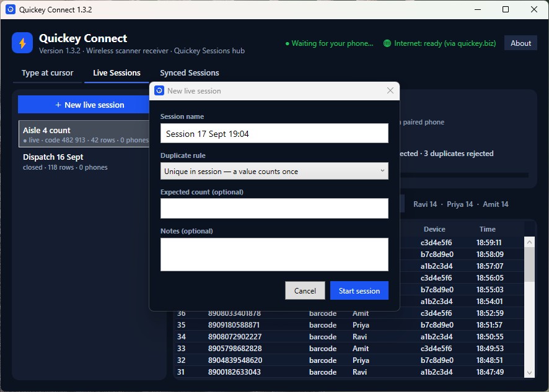Click the internet globe status icon
Screen dimensions: 549x392
click(387, 43)
